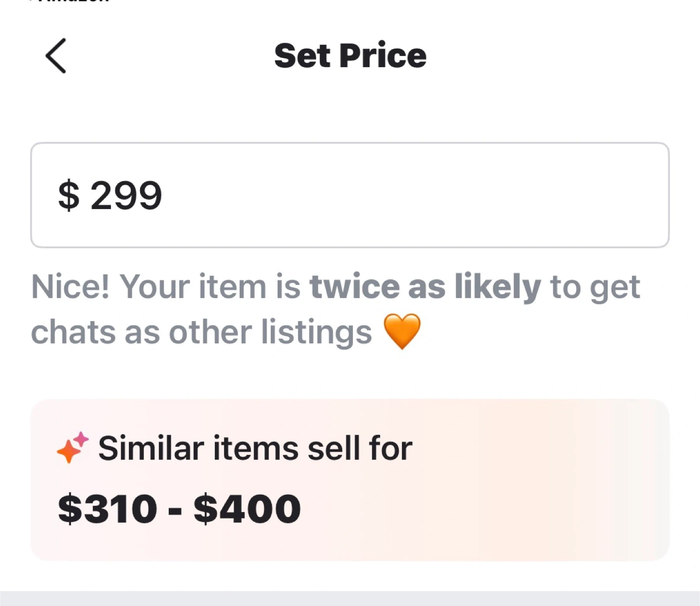This screenshot has height=606, width=700.
Task: Tap the 299 value in price field
Action: (126, 196)
